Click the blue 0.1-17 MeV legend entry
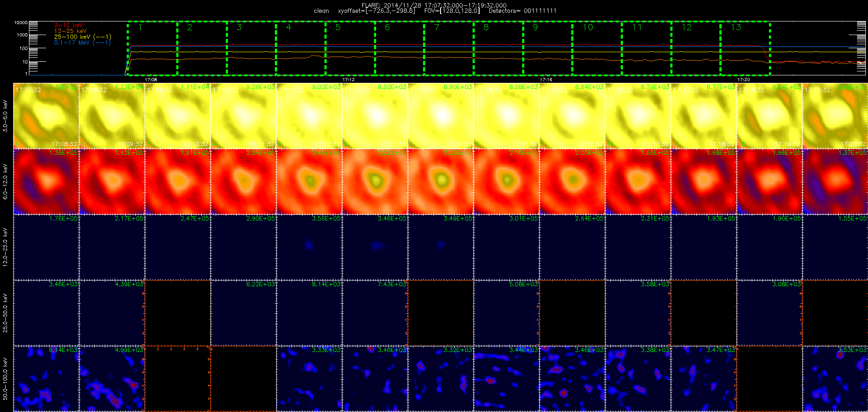The image size is (868, 412). point(82,43)
